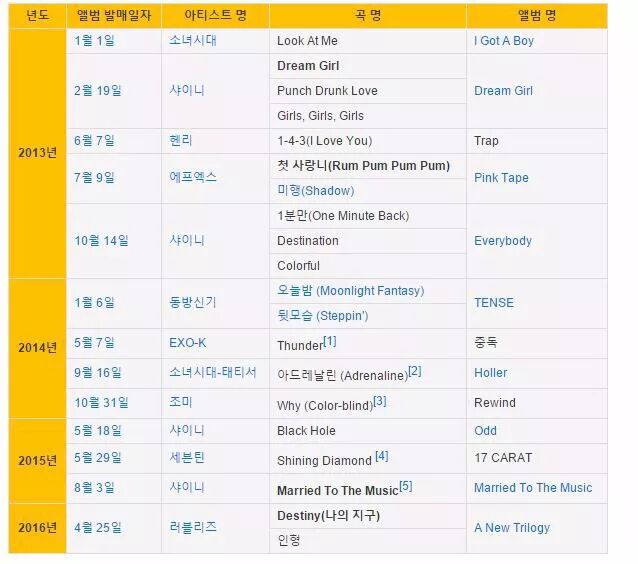Open the 10월 31일 date link

101,403
